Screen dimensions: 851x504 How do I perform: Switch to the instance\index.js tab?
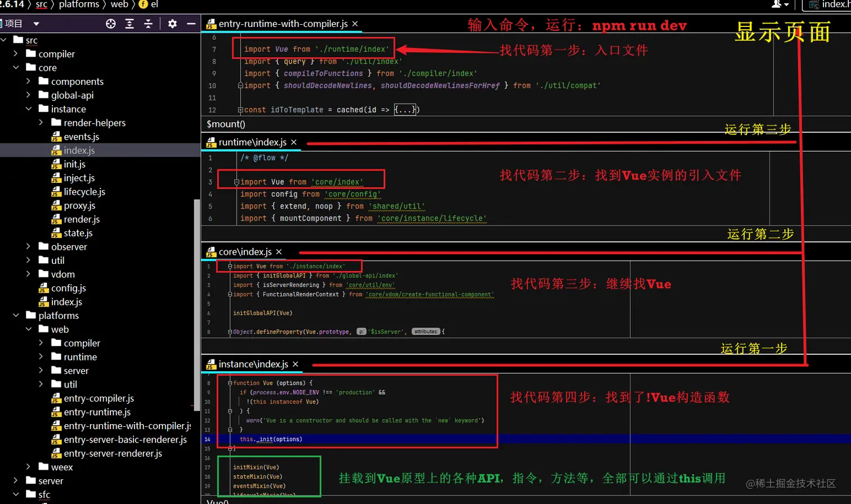click(x=248, y=364)
